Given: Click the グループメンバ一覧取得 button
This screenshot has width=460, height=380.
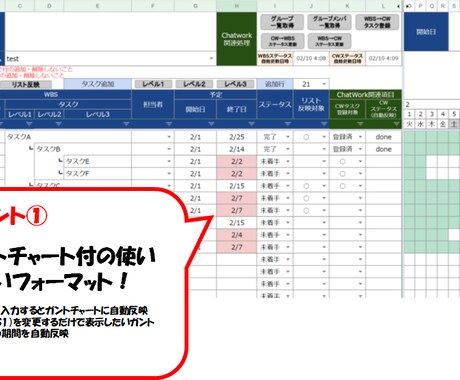Looking at the screenshot, I should tap(329, 22).
